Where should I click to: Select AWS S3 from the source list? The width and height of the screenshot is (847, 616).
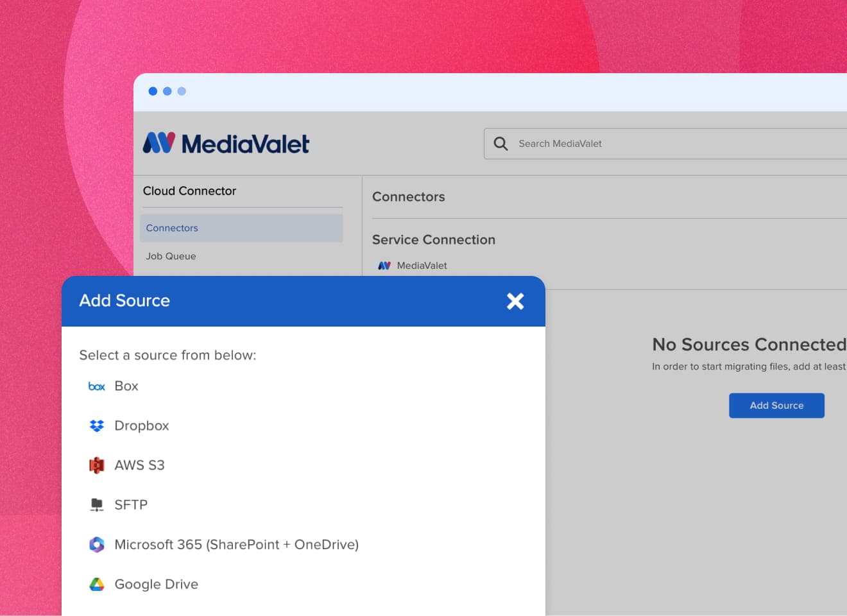[139, 465]
